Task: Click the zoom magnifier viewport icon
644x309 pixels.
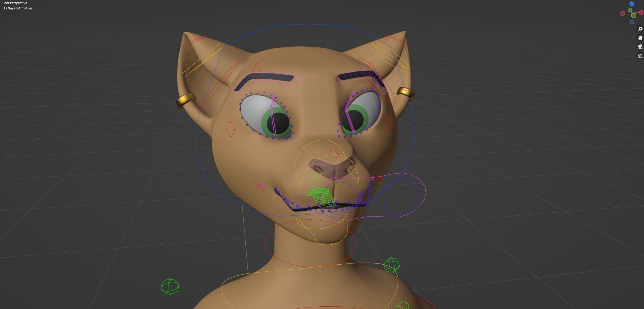Action: coord(640,29)
